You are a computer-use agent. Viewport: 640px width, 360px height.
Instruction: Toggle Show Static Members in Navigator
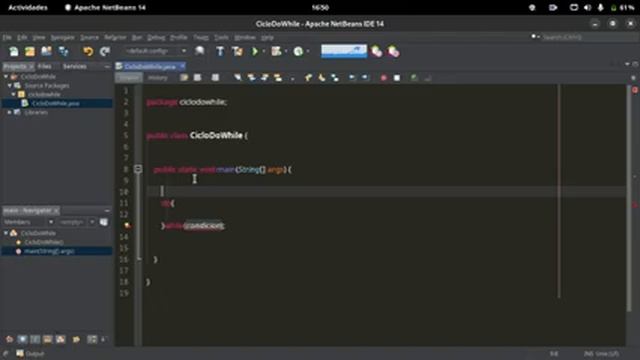point(36,339)
